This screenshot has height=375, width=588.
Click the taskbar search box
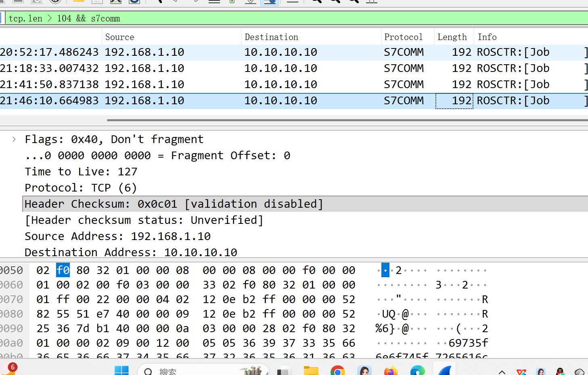[x=203, y=370]
